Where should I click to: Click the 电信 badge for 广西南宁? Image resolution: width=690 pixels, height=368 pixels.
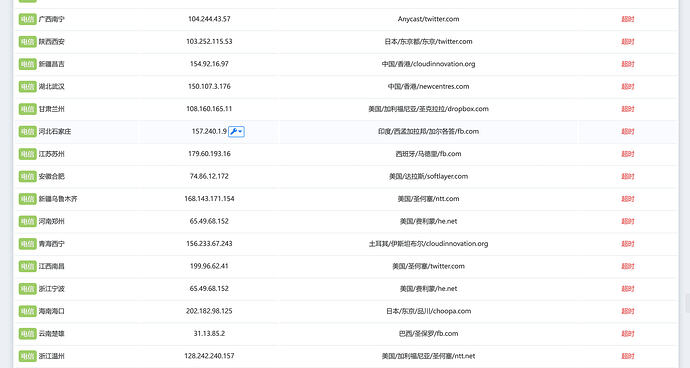pos(27,19)
